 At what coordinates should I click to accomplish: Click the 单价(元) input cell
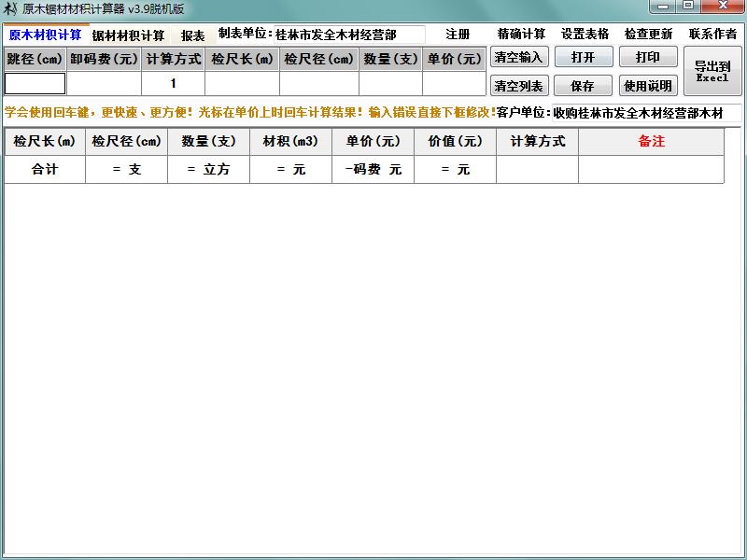(x=454, y=83)
